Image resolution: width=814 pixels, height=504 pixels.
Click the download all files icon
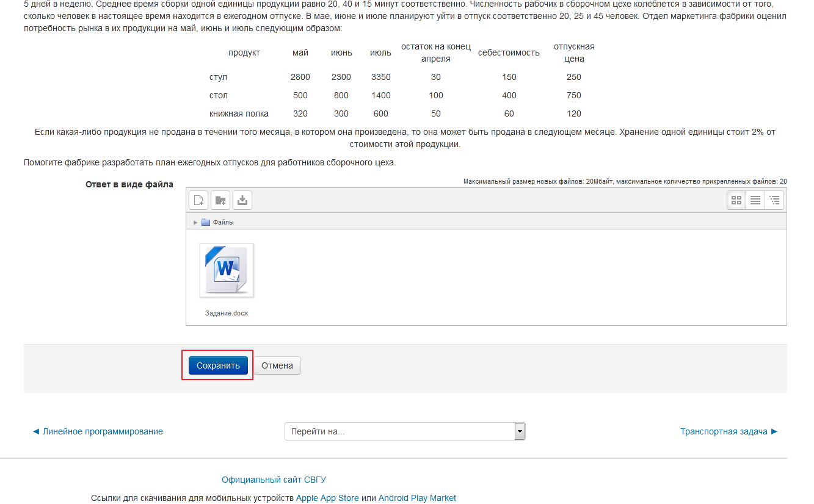tap(242, 200)
